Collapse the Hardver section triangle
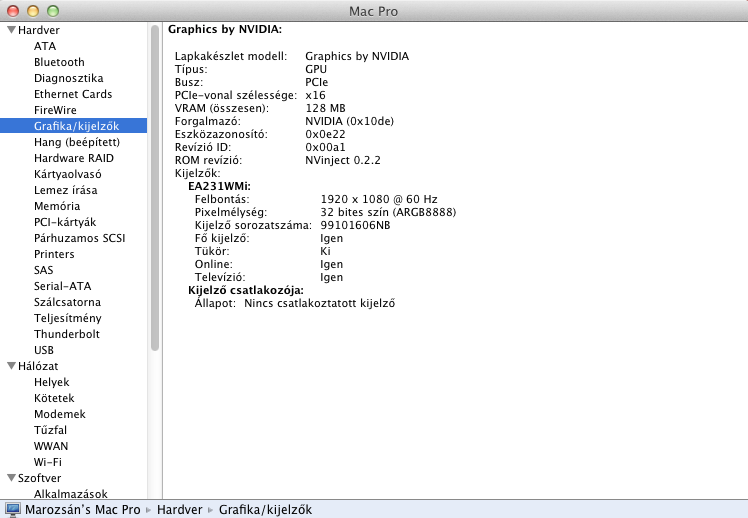The image size is (748, 518). [x=11, y=30]
